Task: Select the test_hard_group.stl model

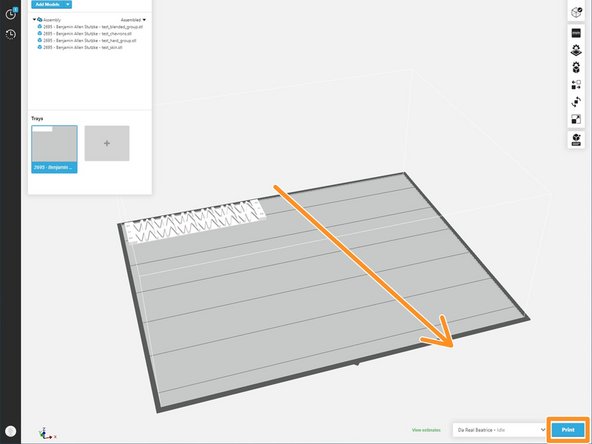Action: pyautogui.click(x=87, y=40)
